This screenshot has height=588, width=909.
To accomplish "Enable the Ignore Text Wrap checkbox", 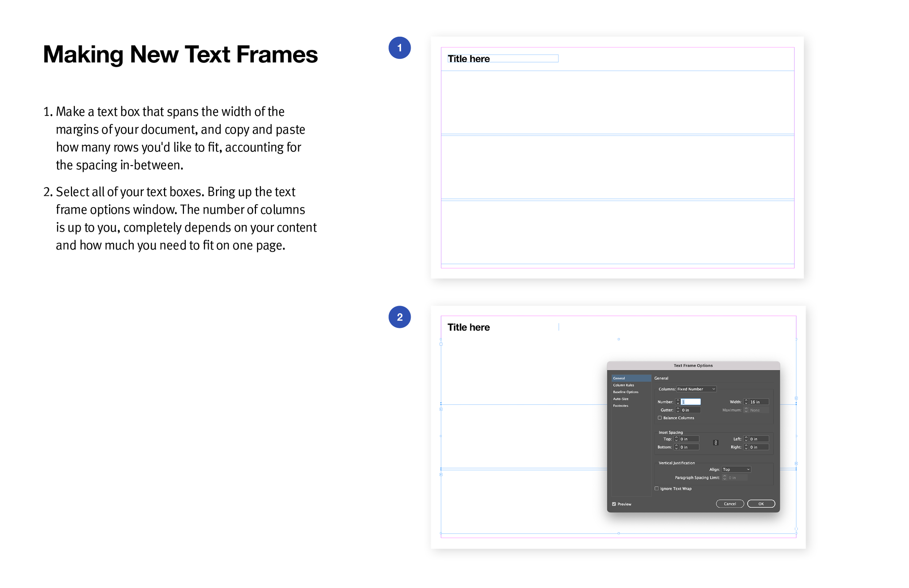I will (x=657, y=489).
